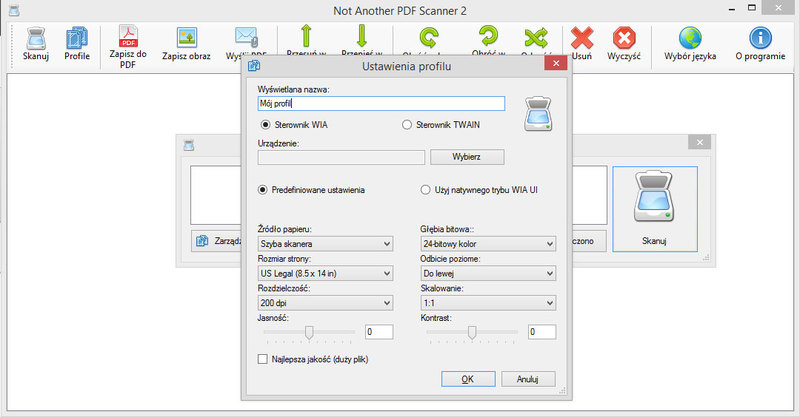
Task: Close the background scan dialog
Action: pyautogui.click(x=699, y=142)
